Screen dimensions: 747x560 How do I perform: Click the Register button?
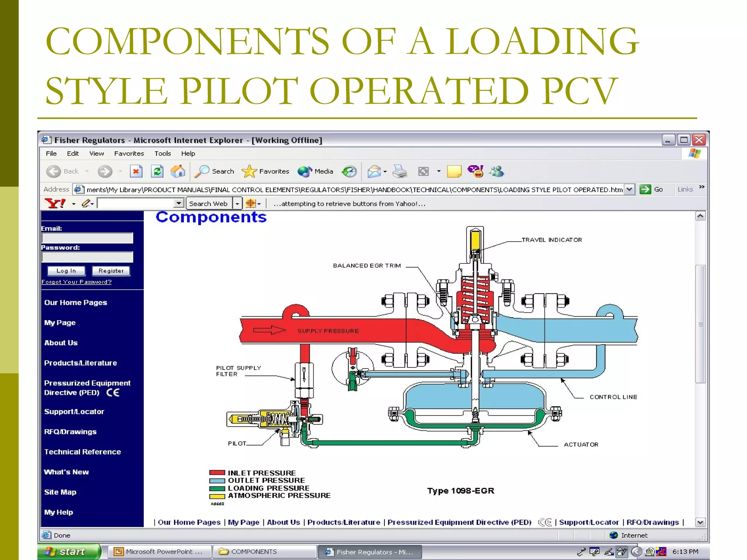[111, 271]
